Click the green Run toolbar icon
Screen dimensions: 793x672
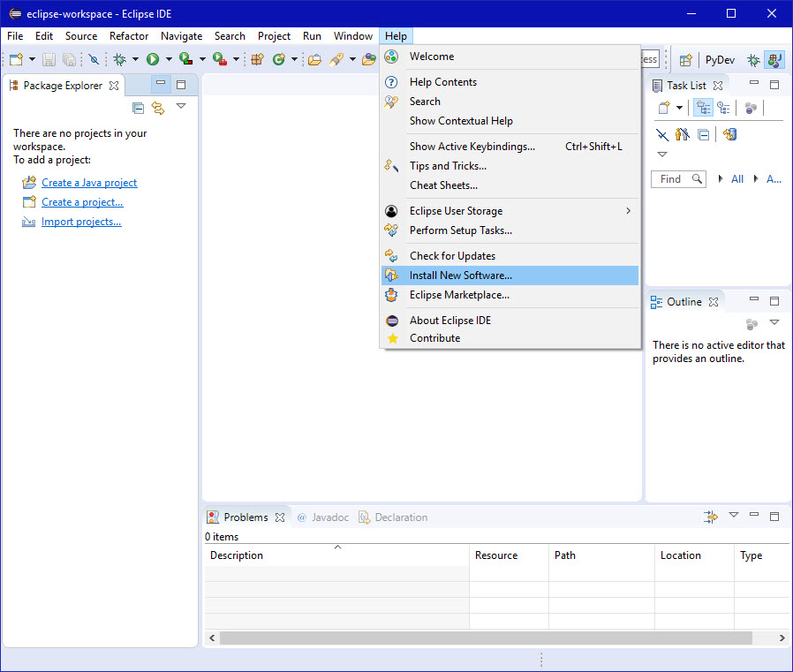pos(153,60)
